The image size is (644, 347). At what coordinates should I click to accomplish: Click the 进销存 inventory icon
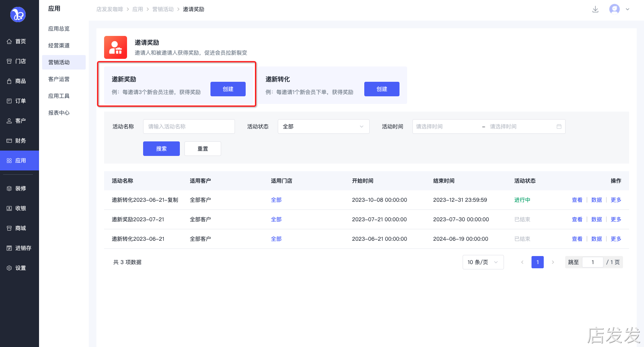[9, 248]
